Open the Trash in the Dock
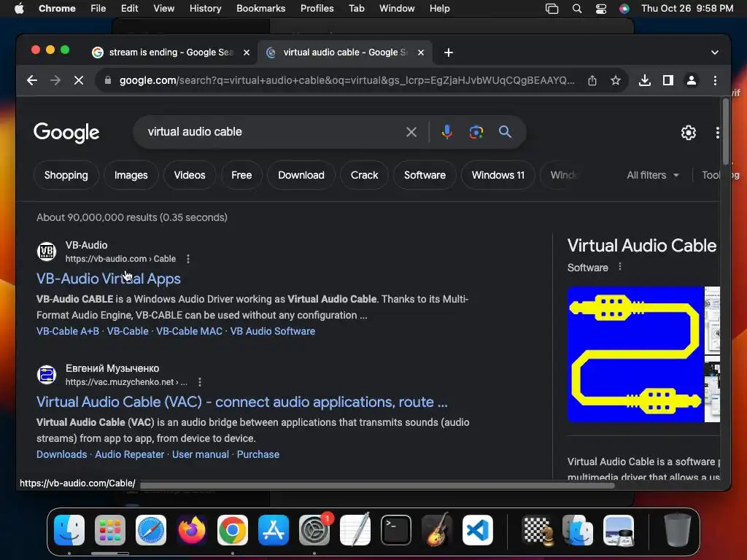747x560 pixels. [x=678, y=529]
